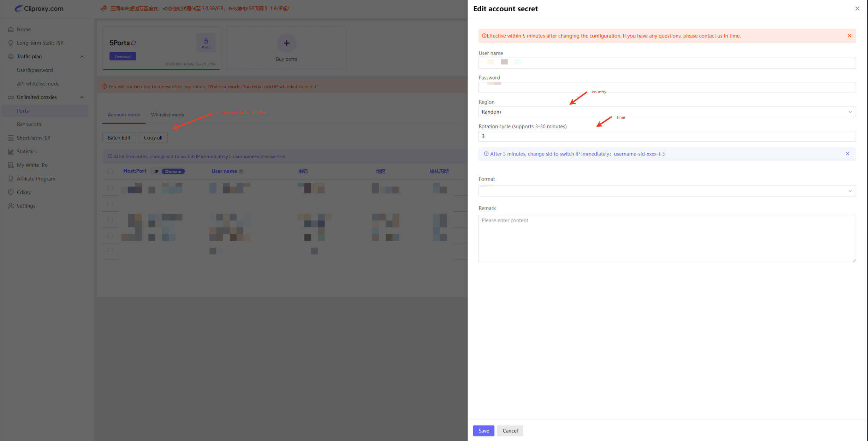
Task: Open the Region dropdown showing Random
Action: 667,112
